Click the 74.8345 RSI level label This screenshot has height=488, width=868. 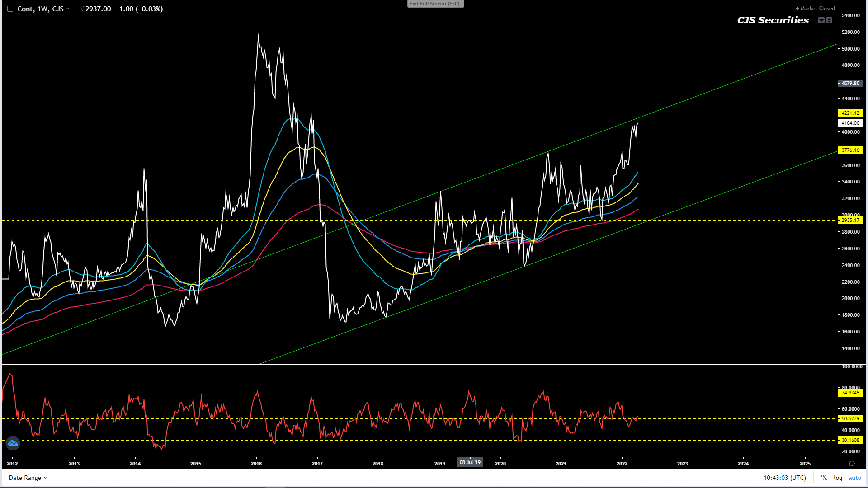pos(850,393)
